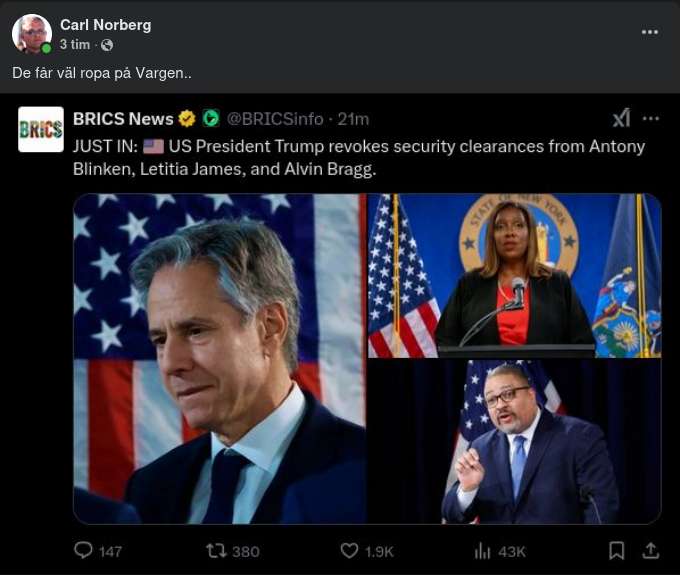Click the gold verified badge
680x575 pixels.
pyautogui.click(x=187, y=119)
